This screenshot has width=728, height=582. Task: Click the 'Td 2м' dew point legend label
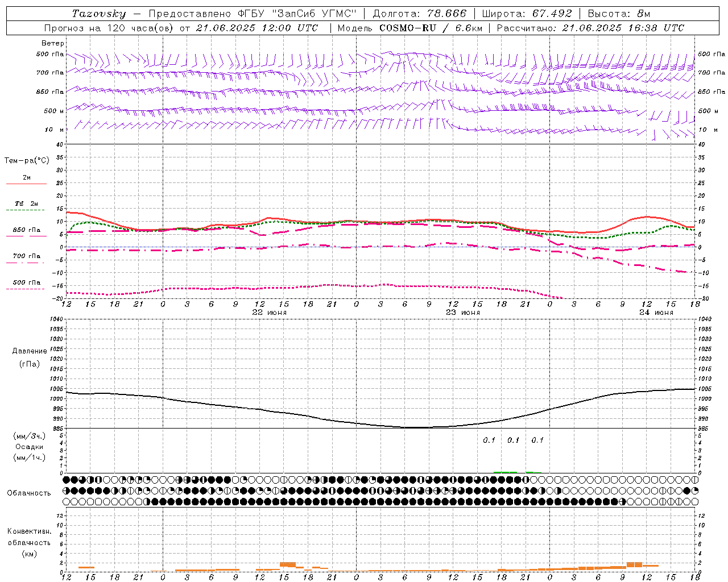coord(27,203)
